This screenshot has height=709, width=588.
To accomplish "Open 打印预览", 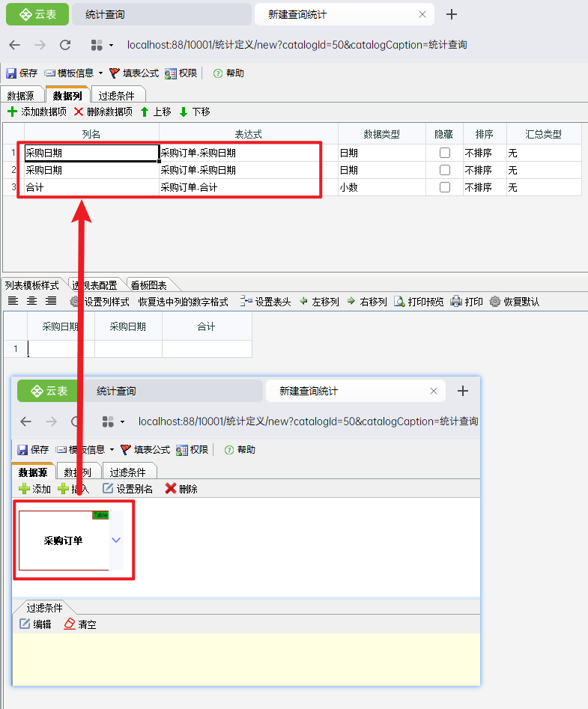I will click(x=419, y=302).
